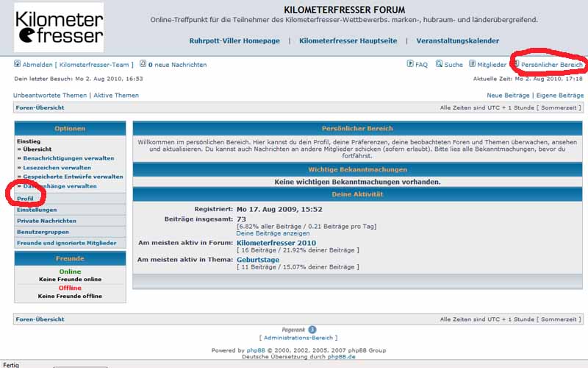Image resolution: width=588 pixels, height=368 pixels.
Task: Click Keine Freunde offline text
Action: [70, 297]
